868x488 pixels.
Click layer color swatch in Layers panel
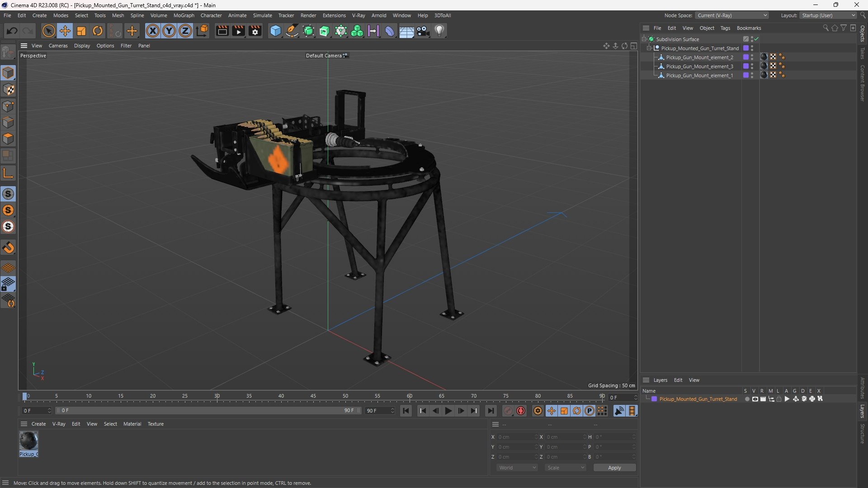coord(654,399)
